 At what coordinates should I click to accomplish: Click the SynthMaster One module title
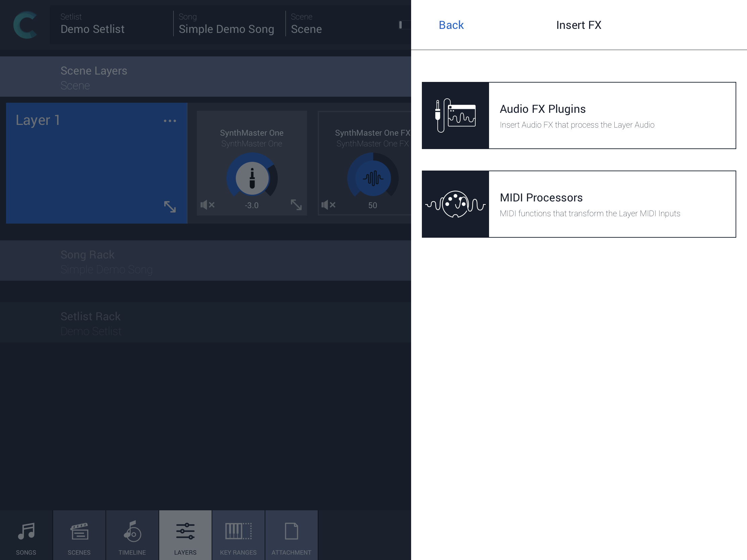(x=252, y=133)
